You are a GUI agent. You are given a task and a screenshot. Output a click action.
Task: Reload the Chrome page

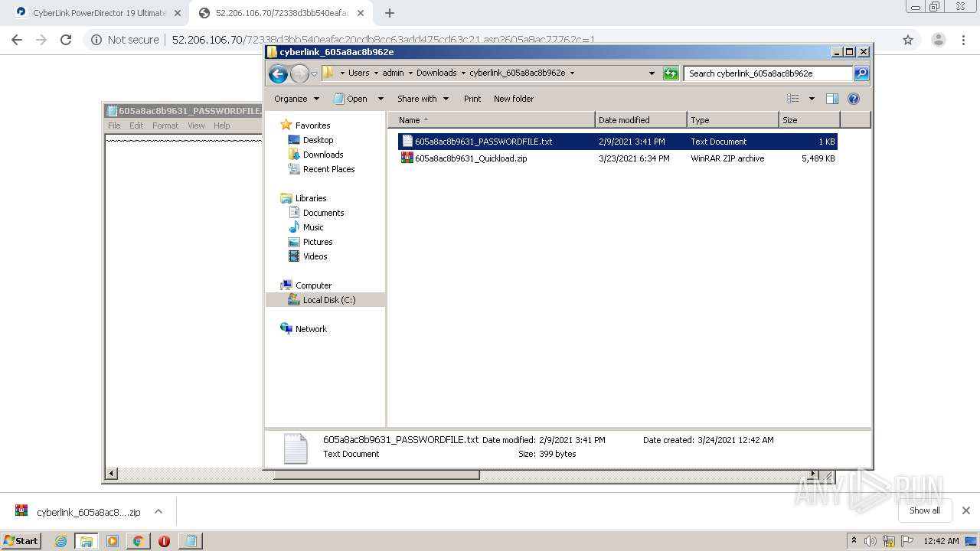pos(66,40)
